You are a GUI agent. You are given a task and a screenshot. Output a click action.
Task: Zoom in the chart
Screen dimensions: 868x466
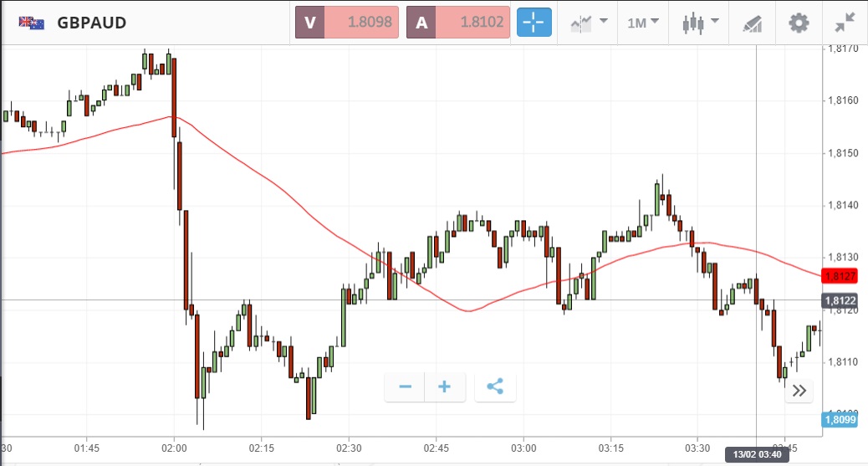tap(445, 387)
